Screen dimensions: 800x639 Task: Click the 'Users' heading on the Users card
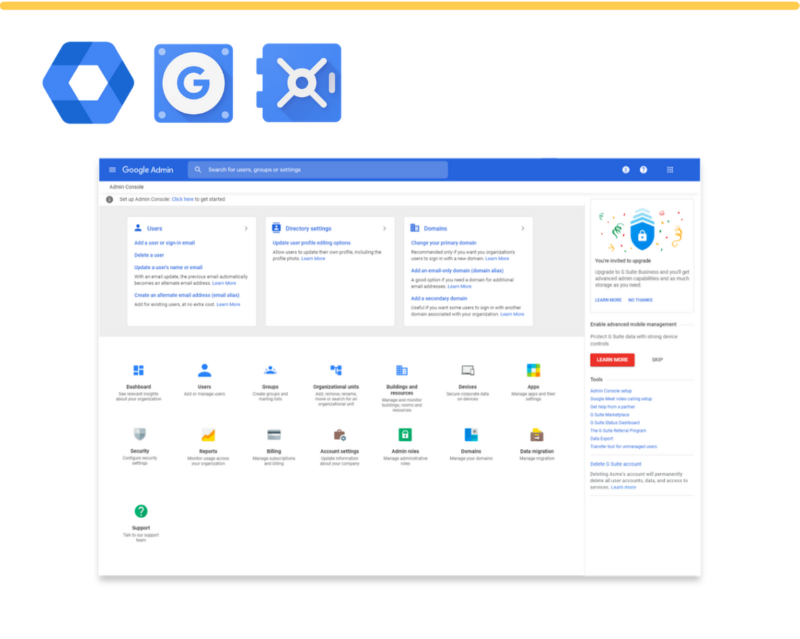[155, 229]
